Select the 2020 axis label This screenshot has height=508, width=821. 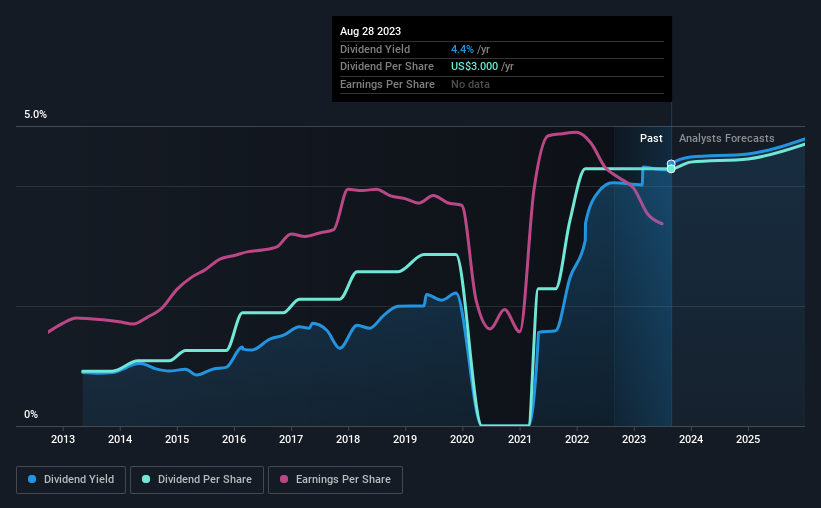[462, 439]
